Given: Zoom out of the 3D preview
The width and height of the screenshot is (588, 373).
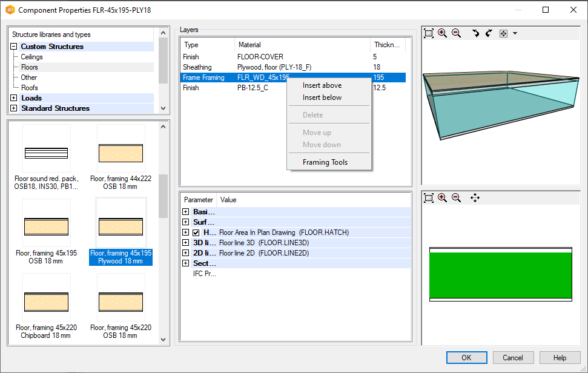Looking at the screenshot, I should click(457, 33).
